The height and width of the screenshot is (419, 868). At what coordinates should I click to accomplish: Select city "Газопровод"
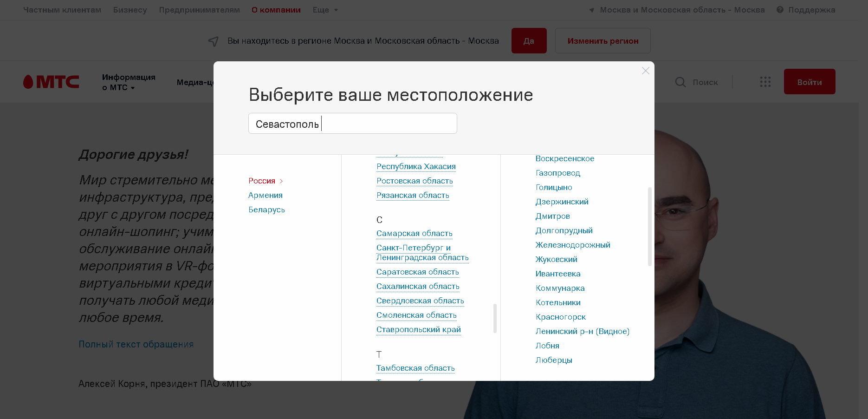pos(557,173)
